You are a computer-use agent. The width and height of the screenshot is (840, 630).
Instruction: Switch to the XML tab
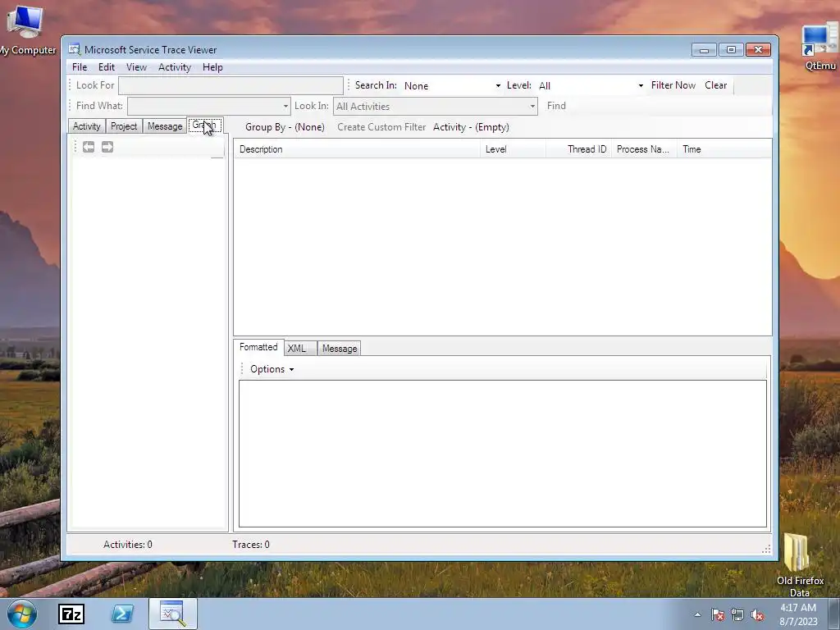pyautogui.click(x=300, y=348)
